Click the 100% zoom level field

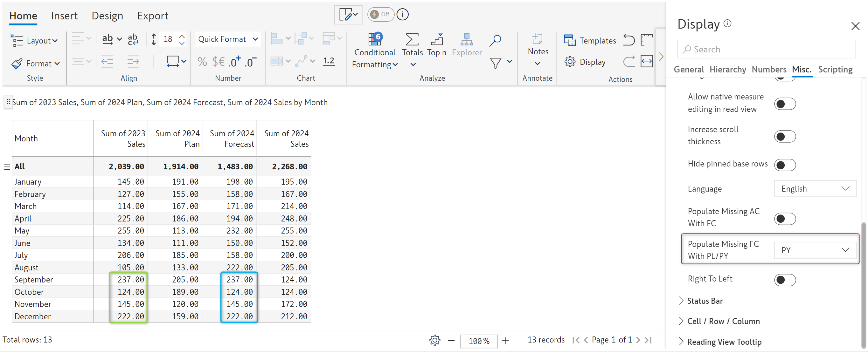478,341
